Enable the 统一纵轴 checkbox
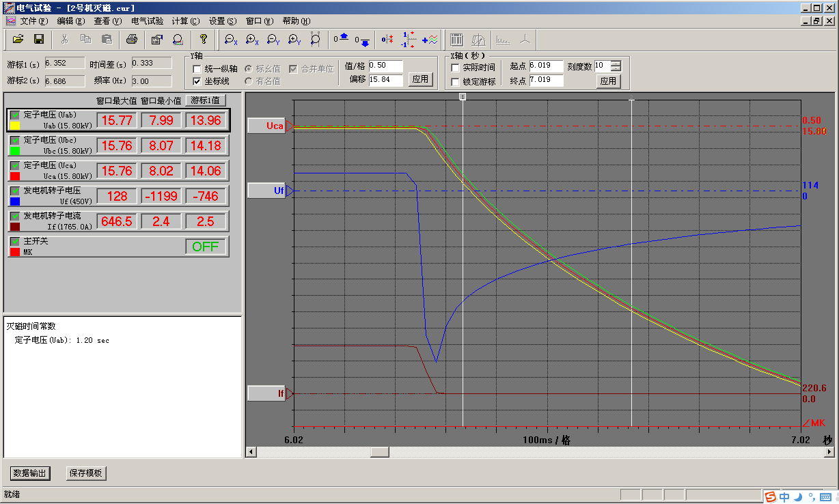Image resolution: width=839 pixels, height=504 pixels. [197, 68]
